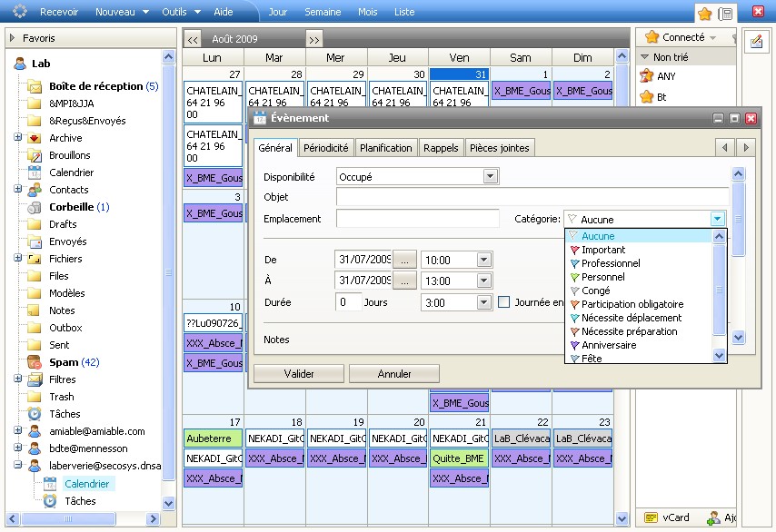Open the Disponibilité dropdown
The height and width of the screenshot is (532, 776).
tap(491, 177)
